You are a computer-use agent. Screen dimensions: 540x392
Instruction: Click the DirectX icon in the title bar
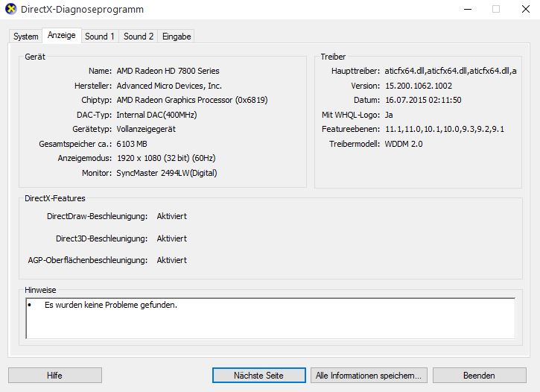pyautogui.click(x=10, y=9)
